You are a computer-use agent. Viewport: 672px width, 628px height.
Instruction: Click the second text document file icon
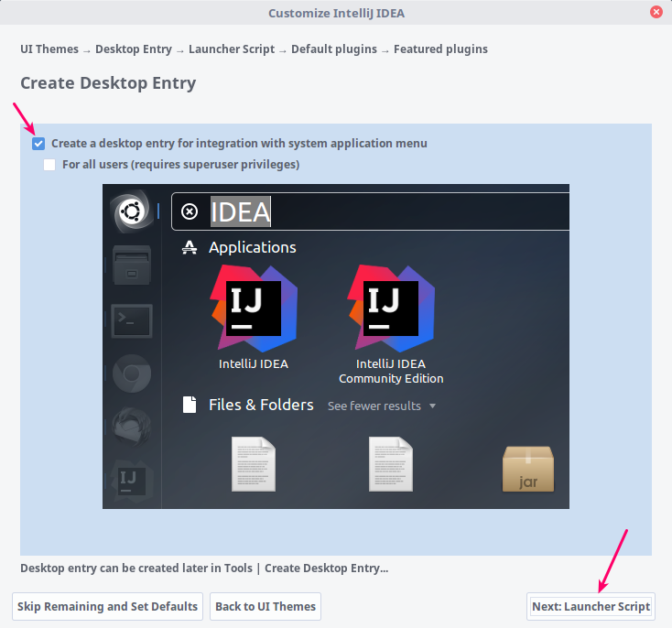(x=391, y=464)
